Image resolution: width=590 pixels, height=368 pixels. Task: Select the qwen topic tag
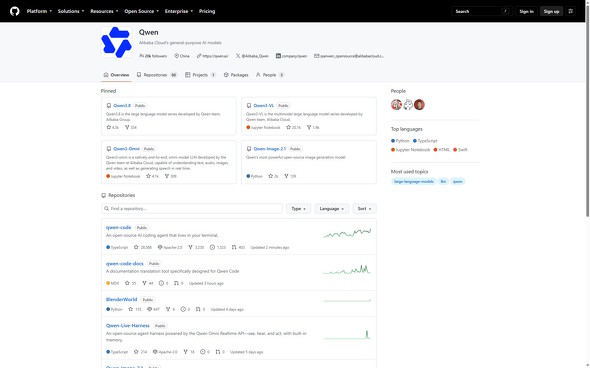458,181
